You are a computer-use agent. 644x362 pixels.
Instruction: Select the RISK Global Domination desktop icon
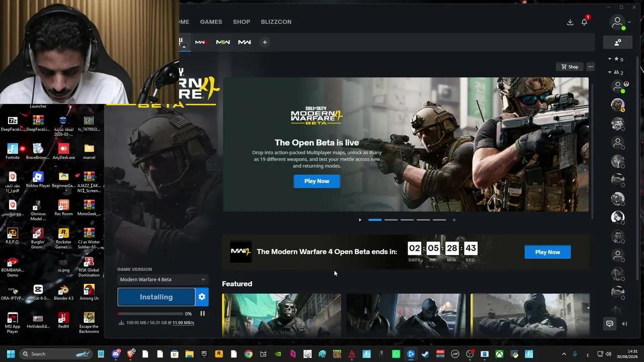[x=89, y=266]
